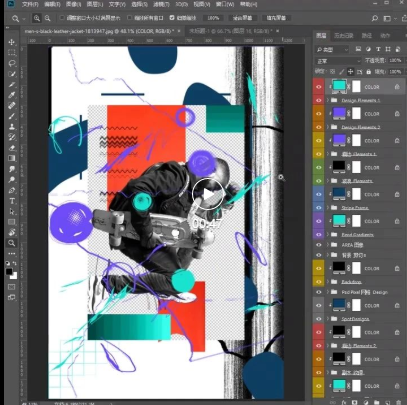Click the 适合屏幕 button
This screenshot has width=407, height=405.
coord(242,18)
